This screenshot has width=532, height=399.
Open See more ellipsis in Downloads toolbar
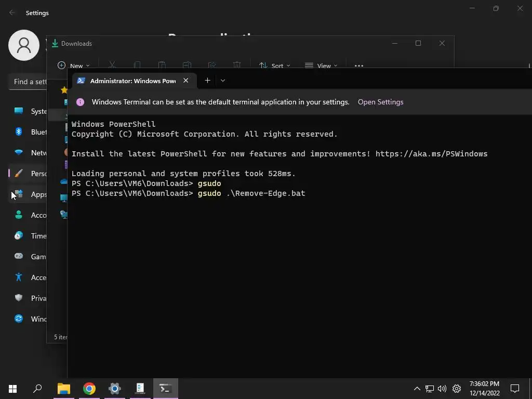coord(358,65)
